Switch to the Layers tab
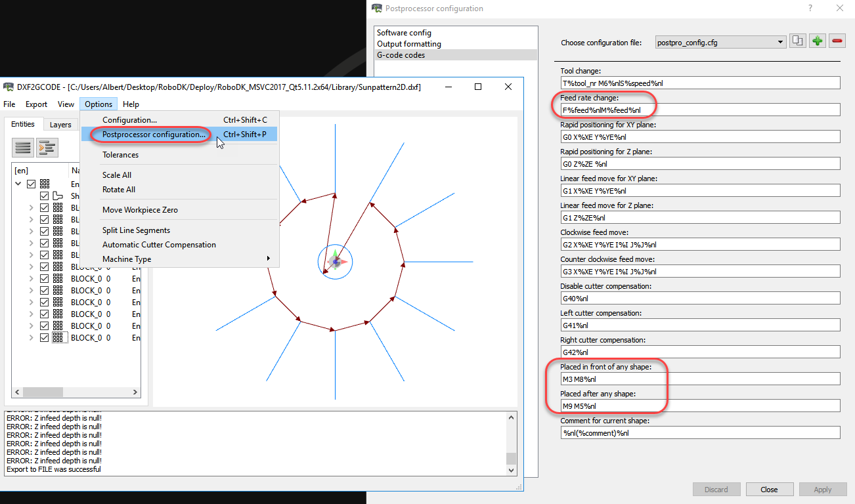Screen dimensions: 855x504 (60, 125)
